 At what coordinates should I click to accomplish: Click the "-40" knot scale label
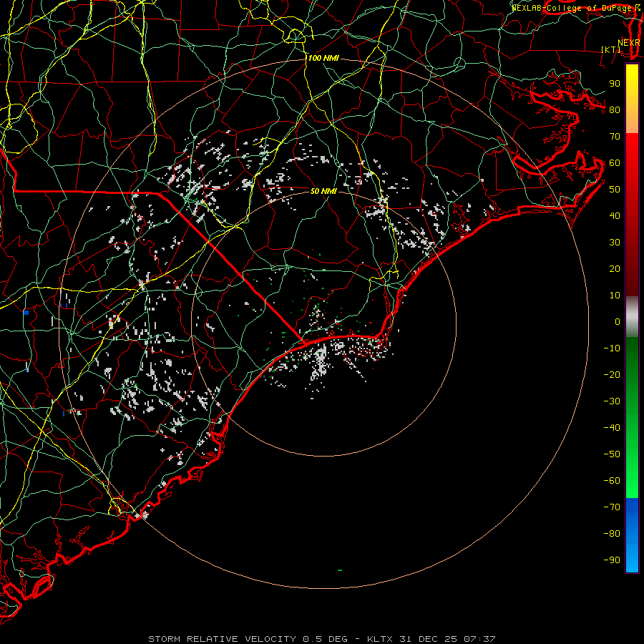coord(612,428)
